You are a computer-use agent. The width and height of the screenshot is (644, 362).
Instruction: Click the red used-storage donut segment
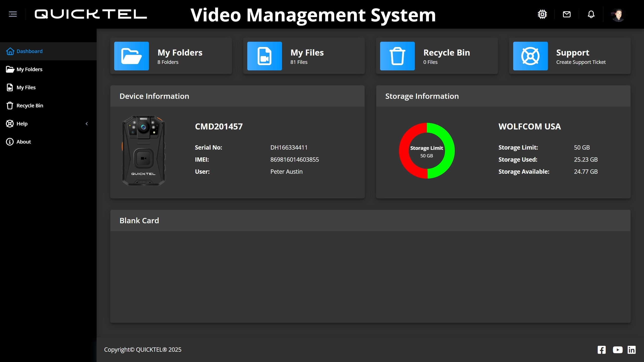point(405,151)
